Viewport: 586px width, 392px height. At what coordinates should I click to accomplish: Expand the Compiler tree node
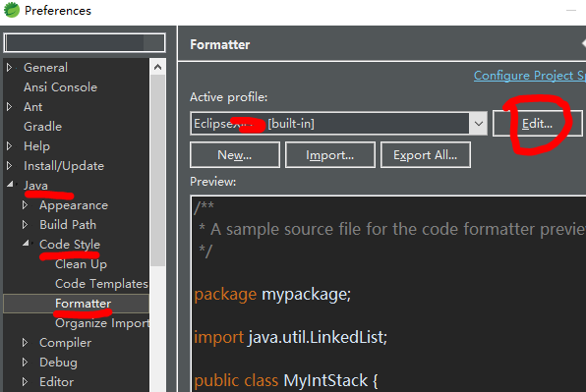pos(25,342)
